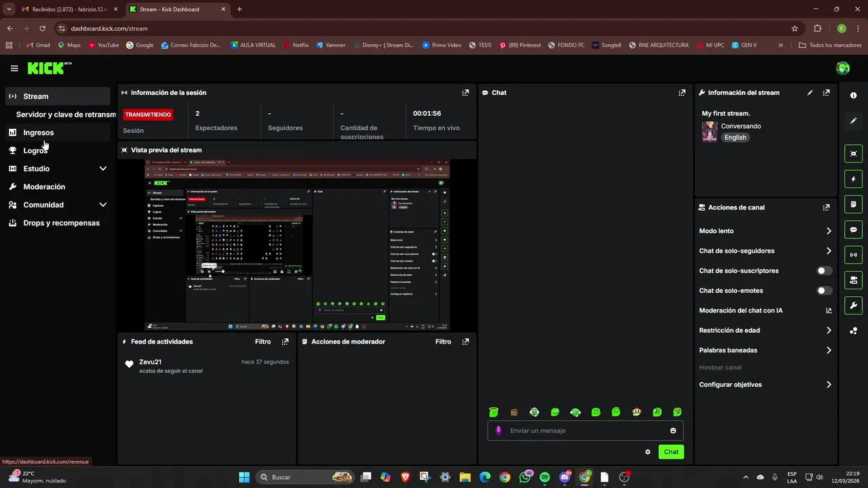Viewport: 868px width, 488px height.
Task: Expand the Estudio sidebar section
Action: (103, 169)
